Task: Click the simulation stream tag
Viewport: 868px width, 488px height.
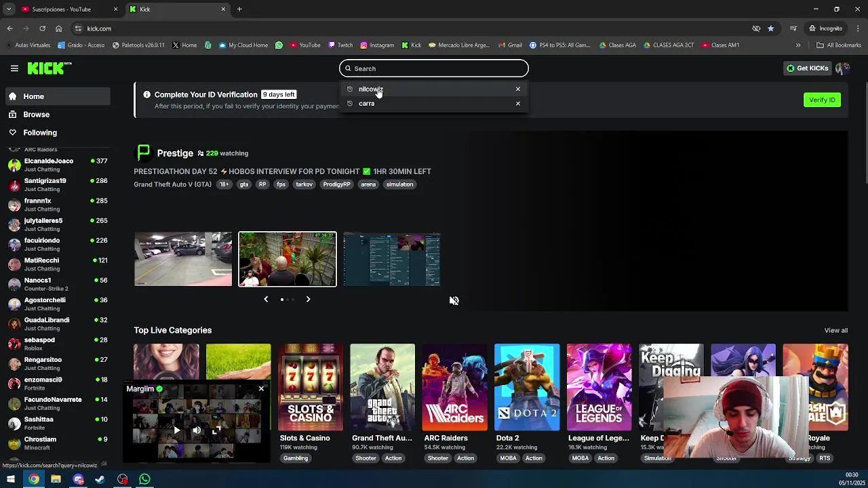Action: pos(399,184)
